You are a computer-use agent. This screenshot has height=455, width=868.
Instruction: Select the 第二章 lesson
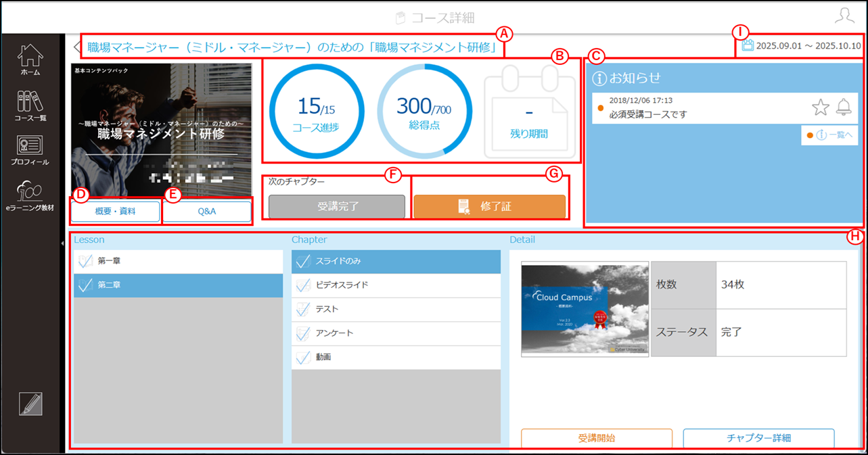click(x=179, y=285)
